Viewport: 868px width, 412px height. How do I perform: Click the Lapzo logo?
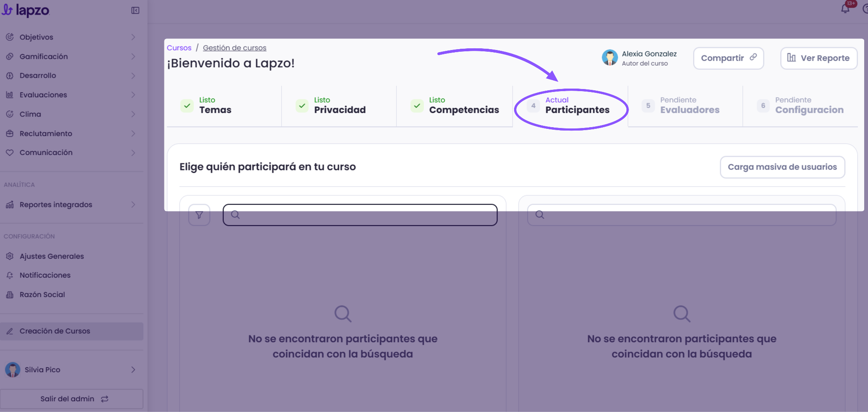pyautogui.click(x=25, y=10)
